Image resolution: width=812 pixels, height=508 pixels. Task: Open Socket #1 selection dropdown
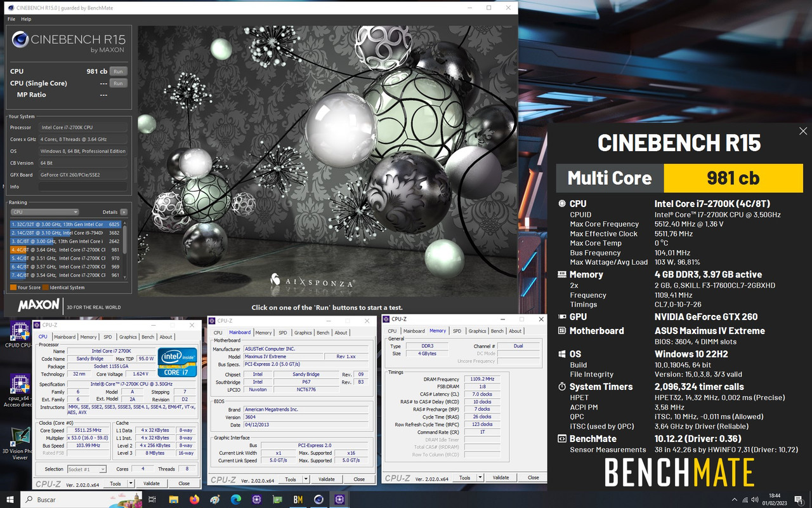(88, 469)
